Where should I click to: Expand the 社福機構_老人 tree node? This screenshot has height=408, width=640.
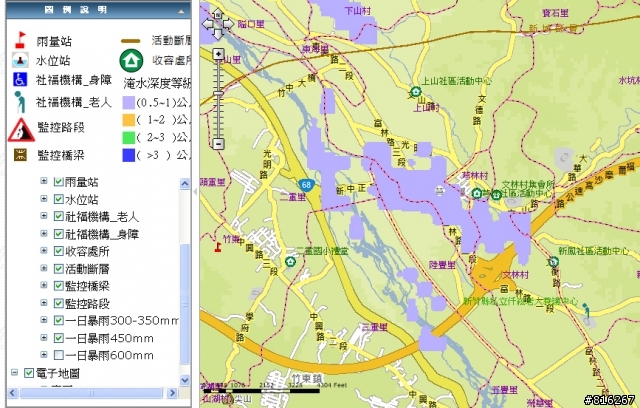click(x=43, y=215)
